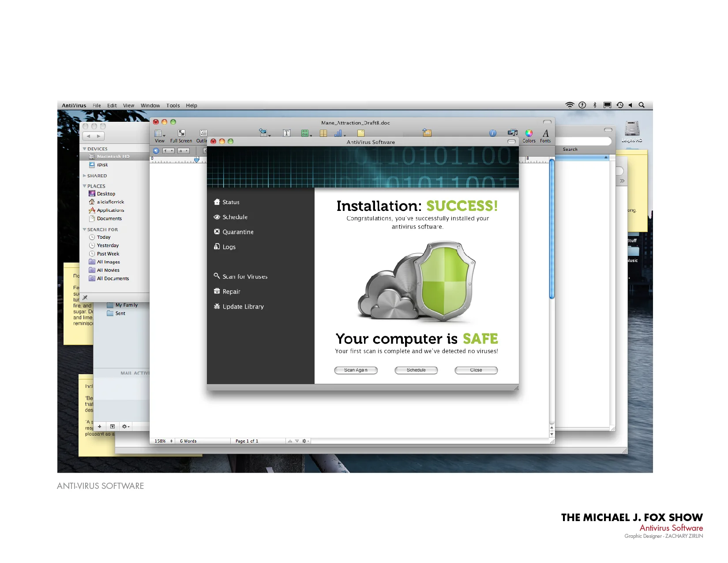
Task: Open Bluetooth menu bar icon
Action: [x=595, y=105]
